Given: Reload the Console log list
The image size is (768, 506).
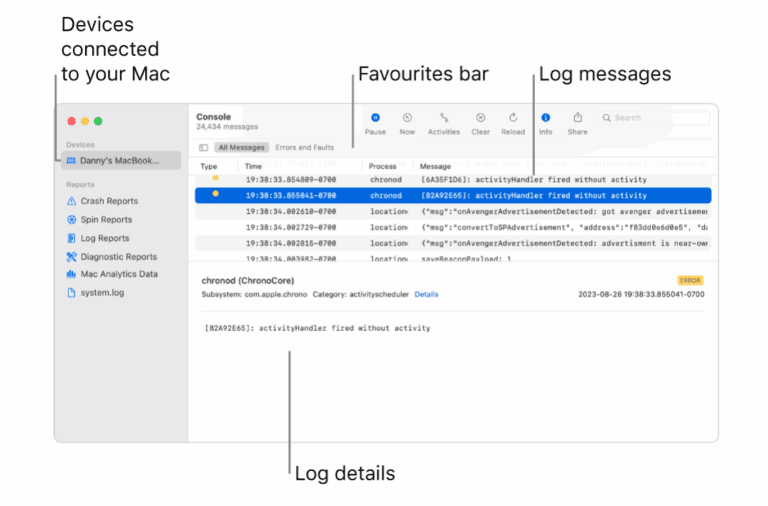Looking at the screenshot, I should (512, 118).
